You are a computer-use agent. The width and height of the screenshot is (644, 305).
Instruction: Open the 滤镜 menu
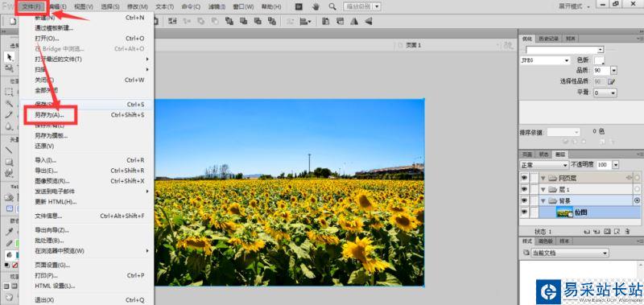[217, 6]
